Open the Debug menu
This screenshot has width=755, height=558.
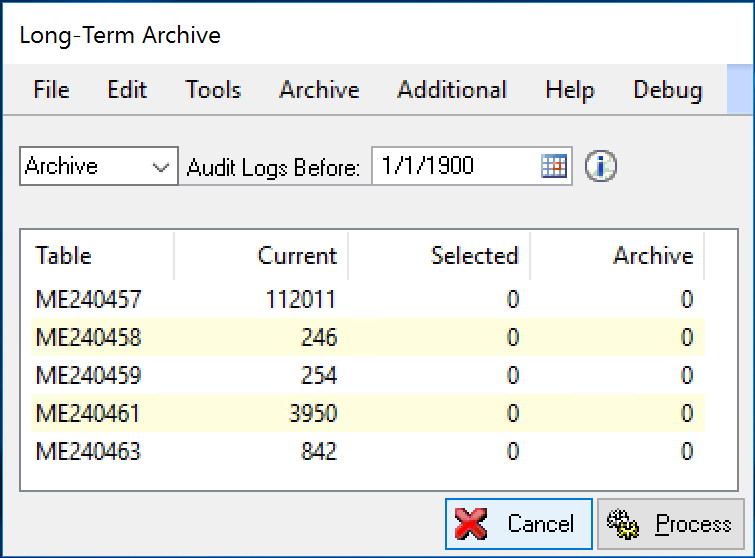(x=667, y=90)
